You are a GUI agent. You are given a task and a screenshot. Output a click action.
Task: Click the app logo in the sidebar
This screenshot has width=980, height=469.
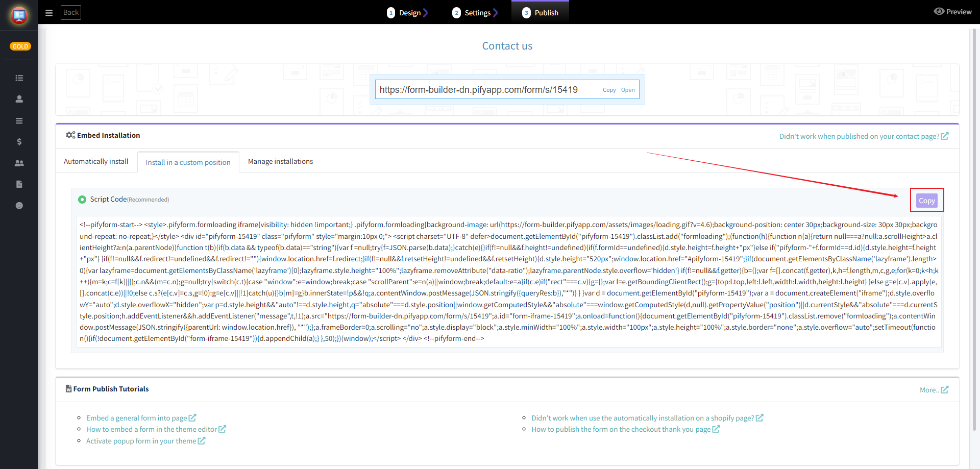coord(19,15)
